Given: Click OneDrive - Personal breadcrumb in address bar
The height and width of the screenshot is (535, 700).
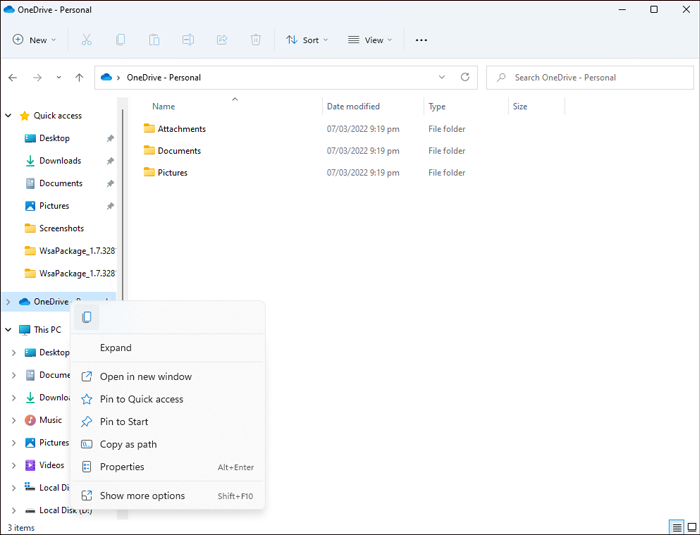Looking at the screenshot, I should coord(164,77).
